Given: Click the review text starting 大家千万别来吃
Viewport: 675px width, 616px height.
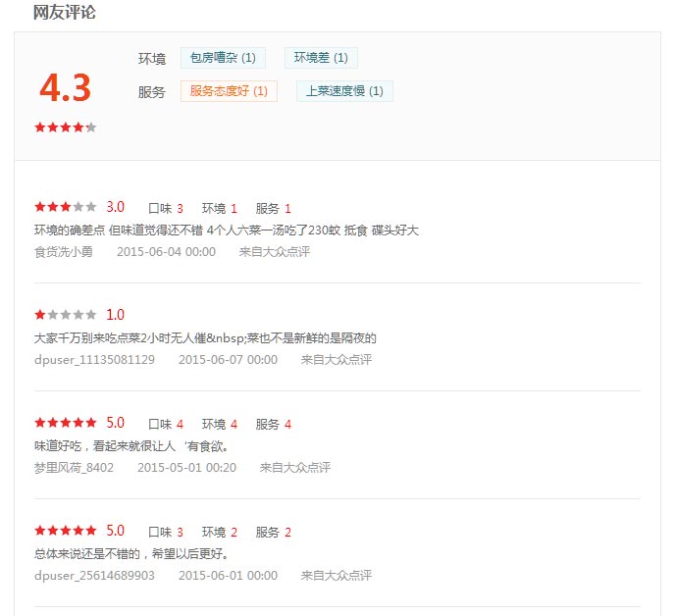Looking at the screenshot, I should (205, 338).
